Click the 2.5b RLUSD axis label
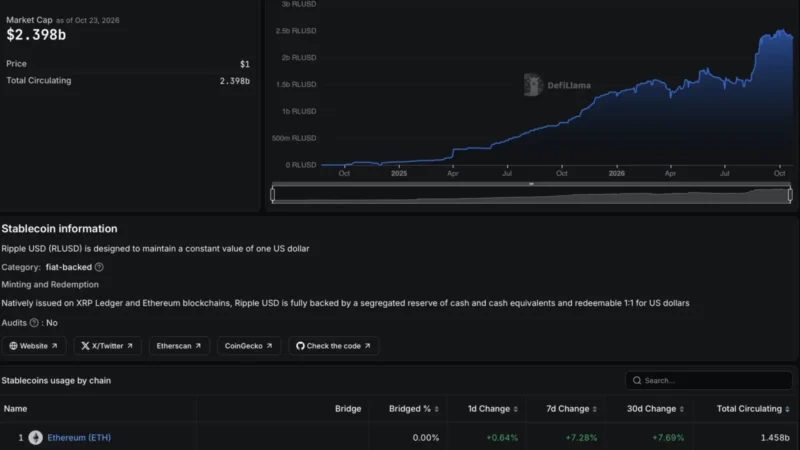Screen dimensions: 800x450 296,31
